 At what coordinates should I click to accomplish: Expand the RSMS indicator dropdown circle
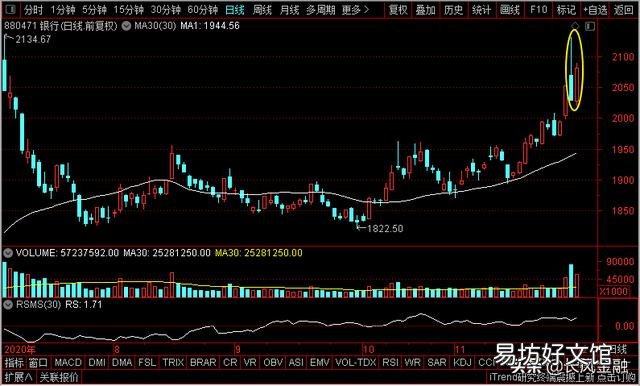8,304
